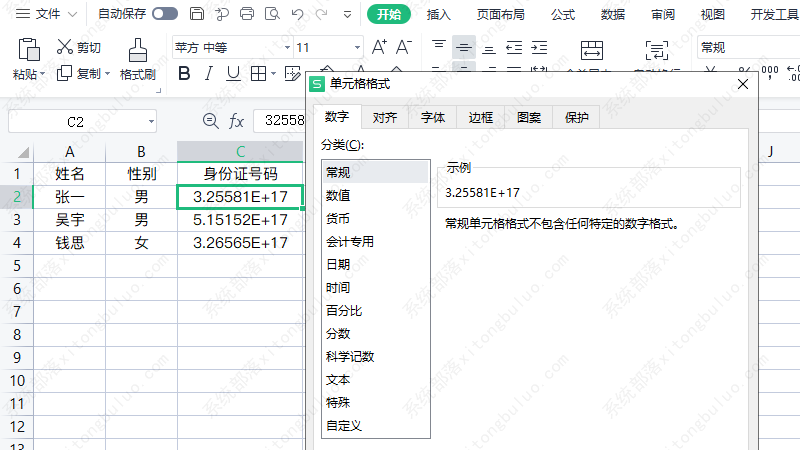
Task: Click the insert function fx icon
Action: click(x=237, y=121)
